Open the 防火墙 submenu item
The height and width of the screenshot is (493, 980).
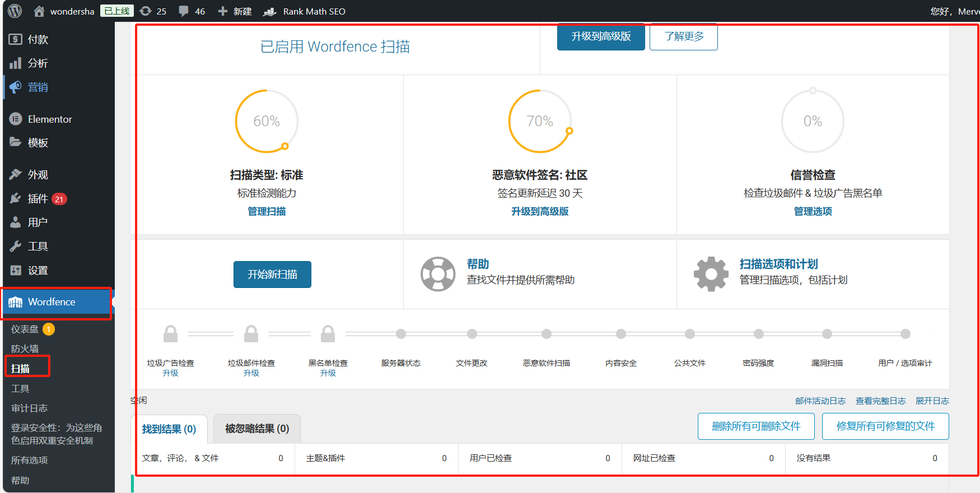pyautogui.click(x=25, y=348)
